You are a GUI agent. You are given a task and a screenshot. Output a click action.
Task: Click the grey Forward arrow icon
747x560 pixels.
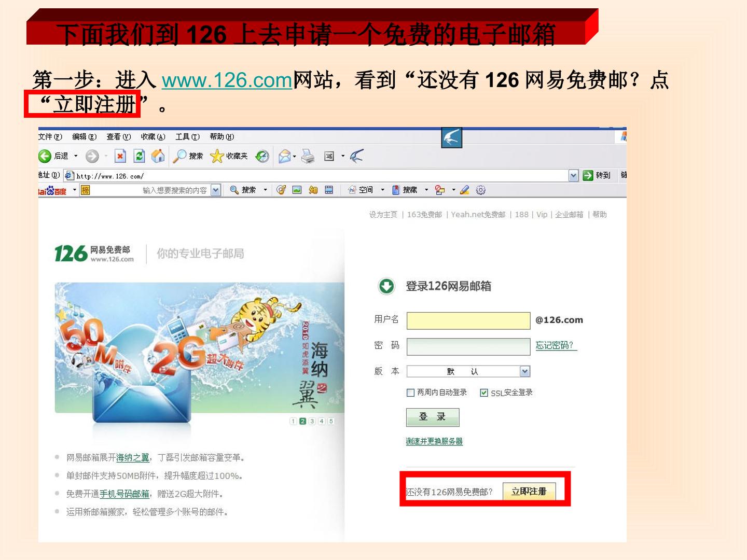92,156
